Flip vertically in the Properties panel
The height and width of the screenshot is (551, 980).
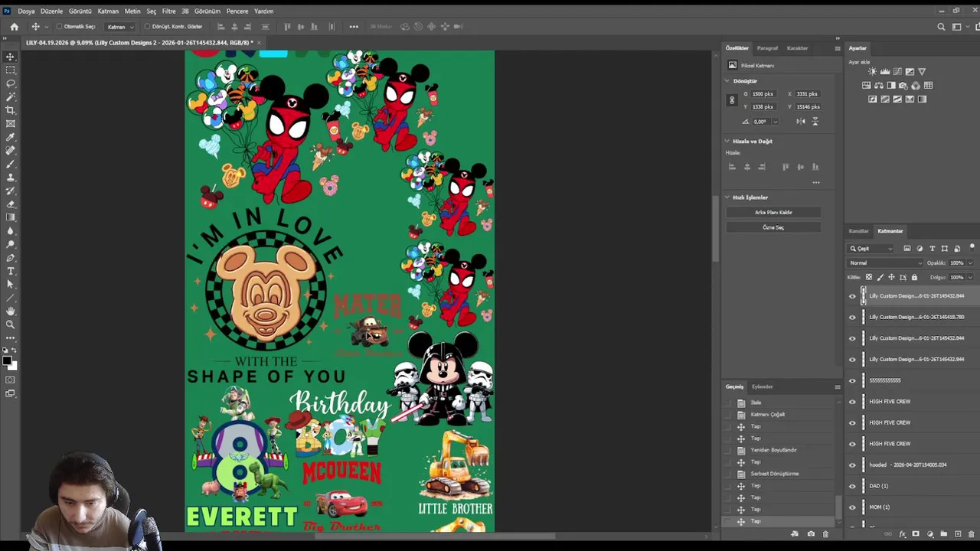pos(815,121)
